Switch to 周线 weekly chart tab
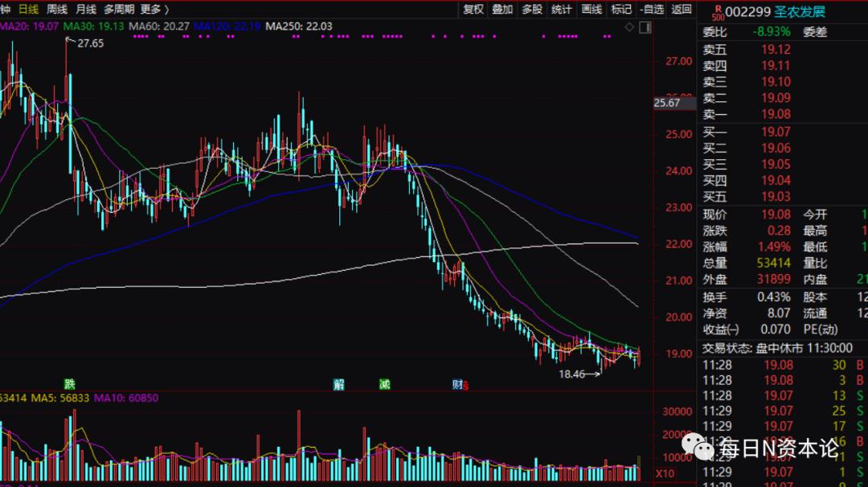Image resolution: width=868 pixels, height=487 pixels. click(x=57, y=10)
